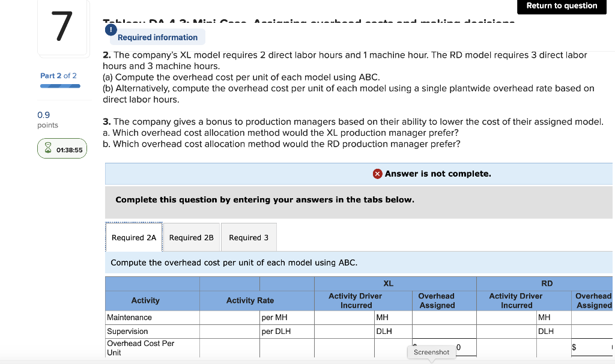Click the Screenshot tool at the bottom

[x=431, y=353]
